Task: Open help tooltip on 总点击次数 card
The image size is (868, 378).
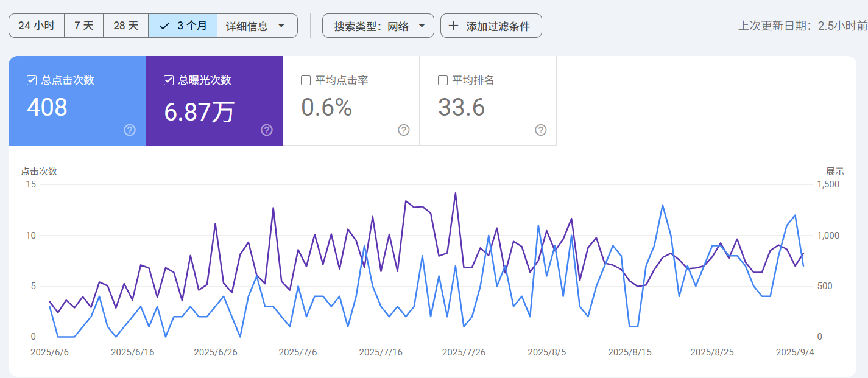Action: click(129, 130)
